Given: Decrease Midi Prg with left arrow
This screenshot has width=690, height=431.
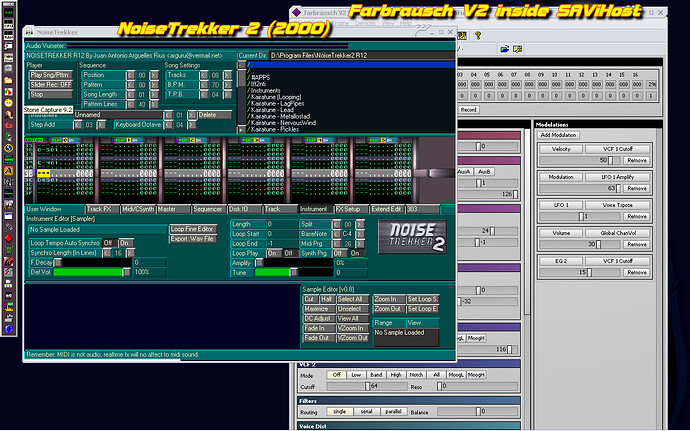Looking at the screenshot, I should [x=337, y=243].
